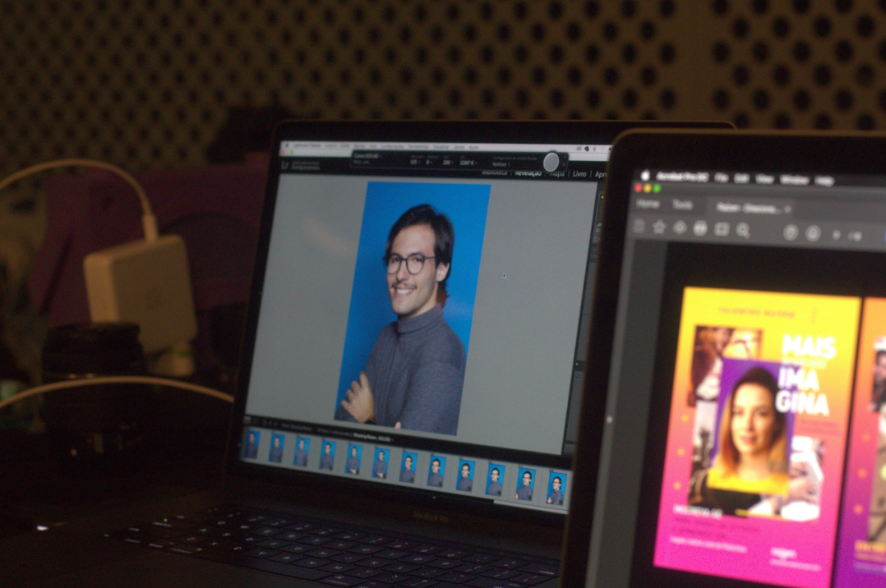Open the Apple menu on the Acrobat laptop

(645, 177)
